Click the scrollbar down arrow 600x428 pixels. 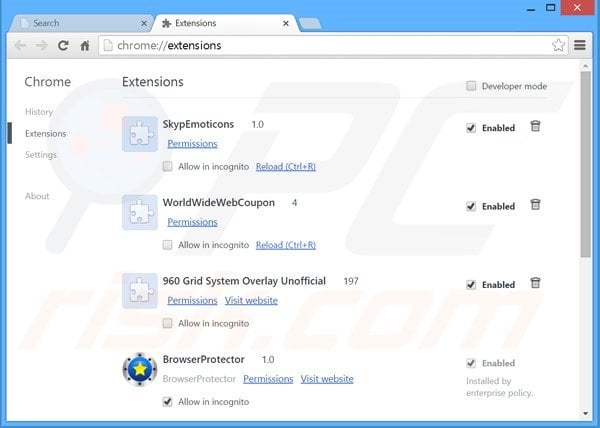point(585,413)
